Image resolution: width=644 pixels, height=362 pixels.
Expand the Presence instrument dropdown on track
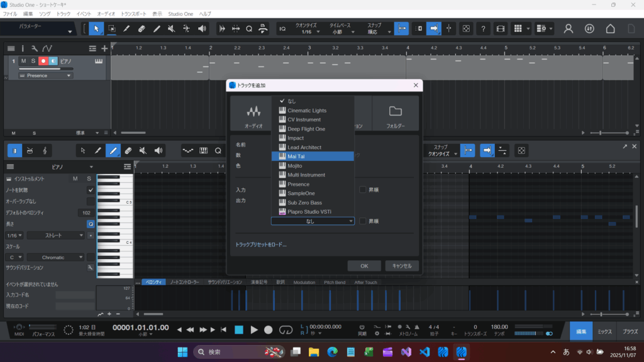(45, 75)
